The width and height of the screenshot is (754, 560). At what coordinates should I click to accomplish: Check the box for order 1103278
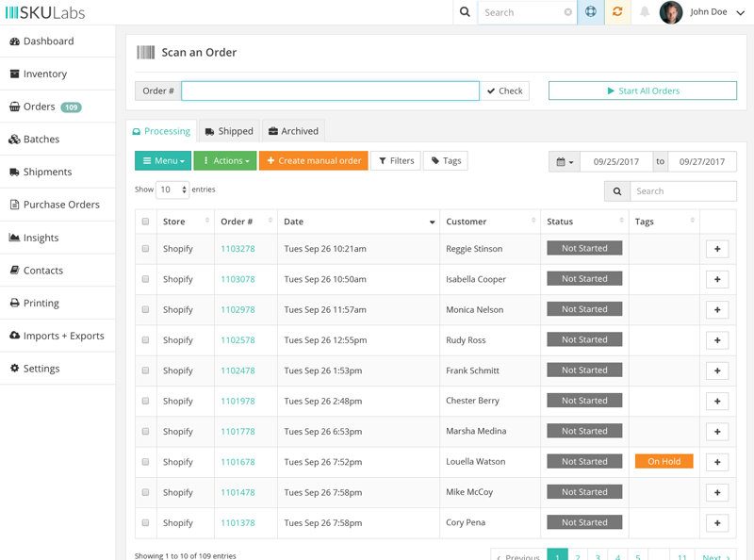pyautogui.click(x=146, y=249)
